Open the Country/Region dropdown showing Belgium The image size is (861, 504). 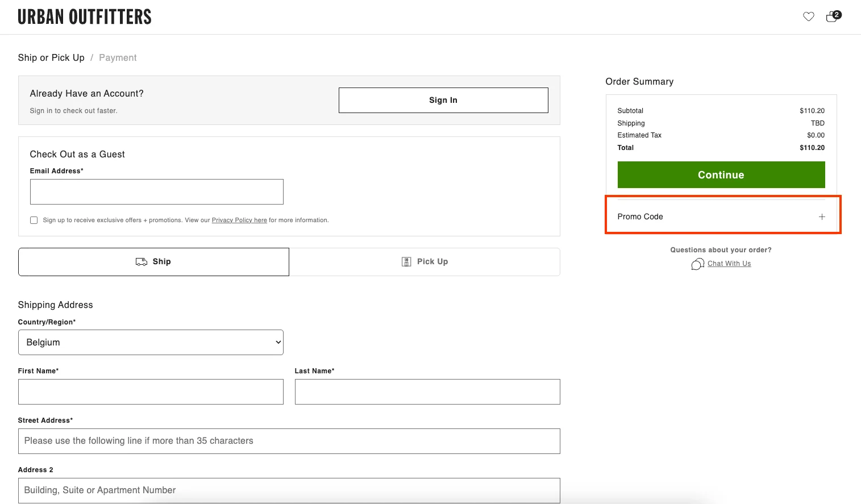151,342
